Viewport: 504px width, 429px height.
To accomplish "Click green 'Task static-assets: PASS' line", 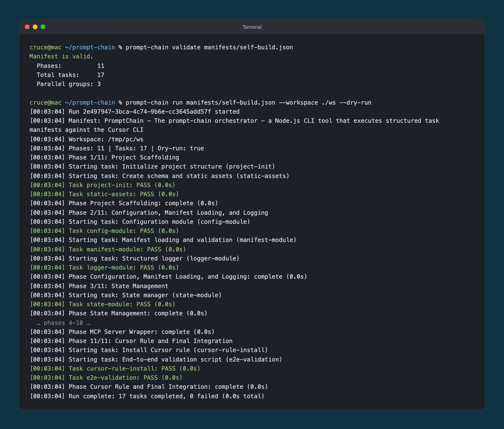I will tap(104, 194).
